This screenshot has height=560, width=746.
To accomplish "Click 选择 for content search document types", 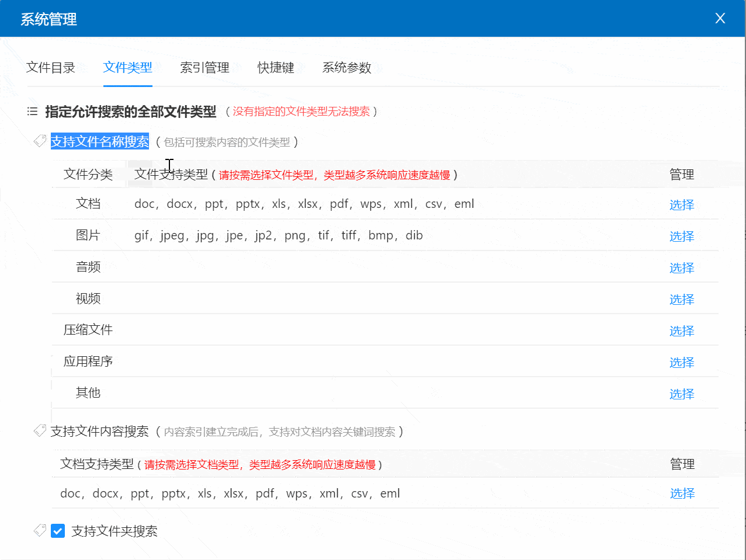I will pyautogui.click(x=682, y=493).
